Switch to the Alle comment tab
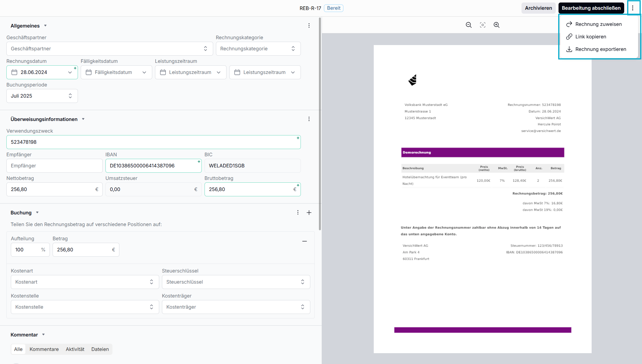The width and height of the screenshot is (642, 364). (x=18, y=349)
